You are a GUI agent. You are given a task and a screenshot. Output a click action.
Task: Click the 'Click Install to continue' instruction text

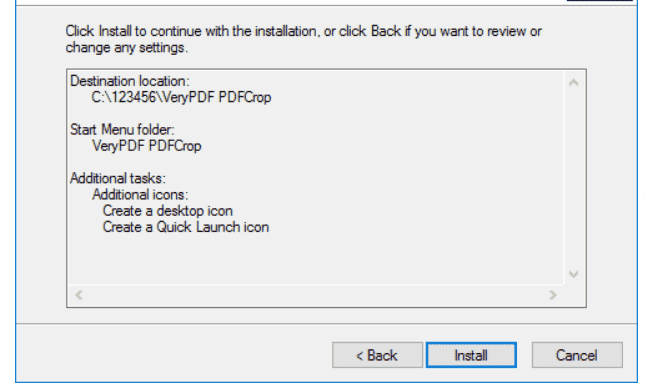coord(303,39)
